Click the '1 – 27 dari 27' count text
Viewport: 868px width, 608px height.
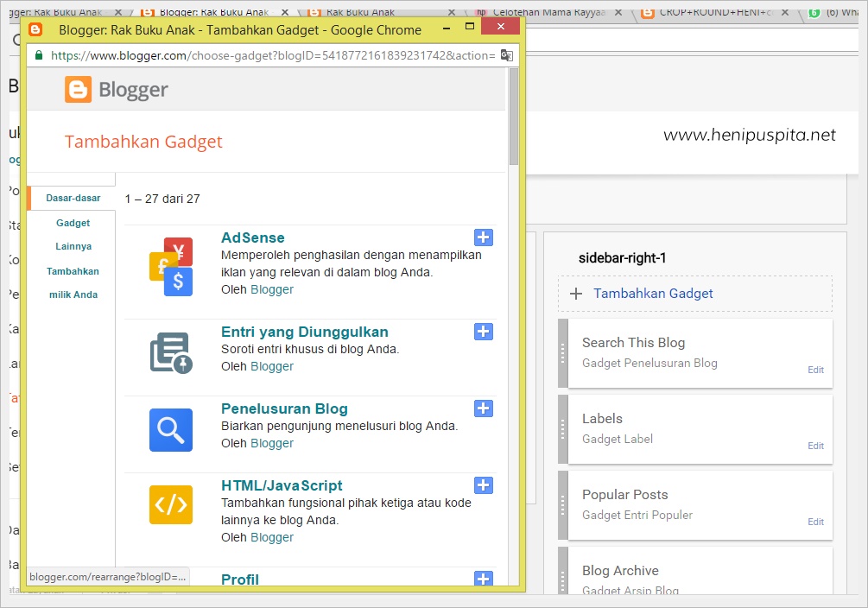point(162,199)
